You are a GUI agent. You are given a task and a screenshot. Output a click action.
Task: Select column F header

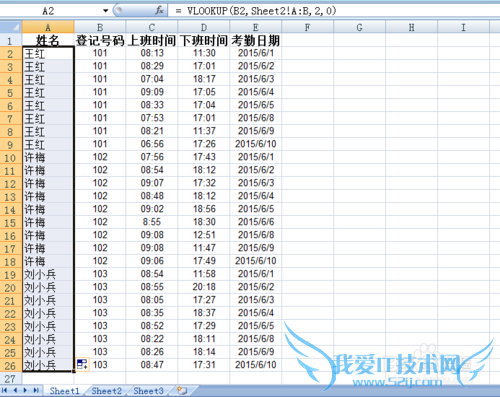tap(308, 27)
